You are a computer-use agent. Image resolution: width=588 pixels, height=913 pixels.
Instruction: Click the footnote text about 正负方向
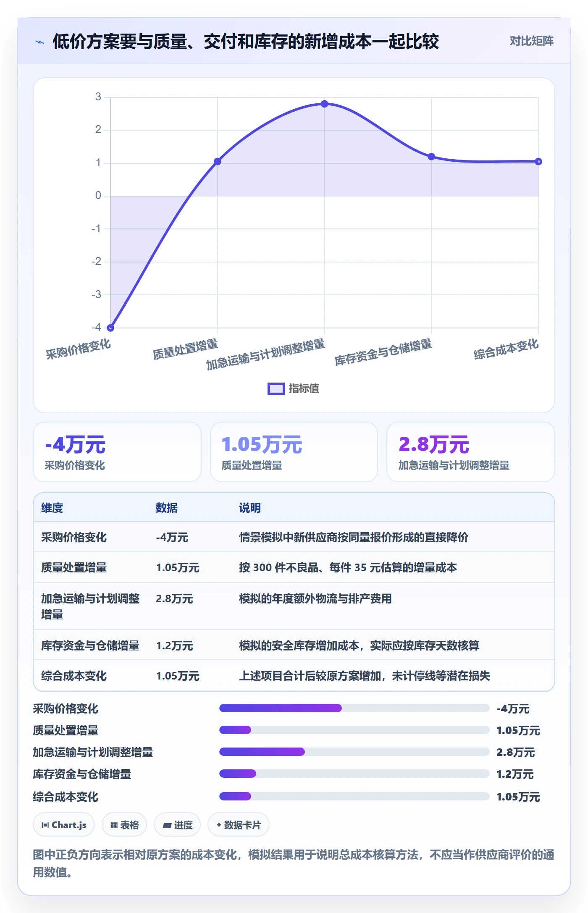(x=294, y=863)
